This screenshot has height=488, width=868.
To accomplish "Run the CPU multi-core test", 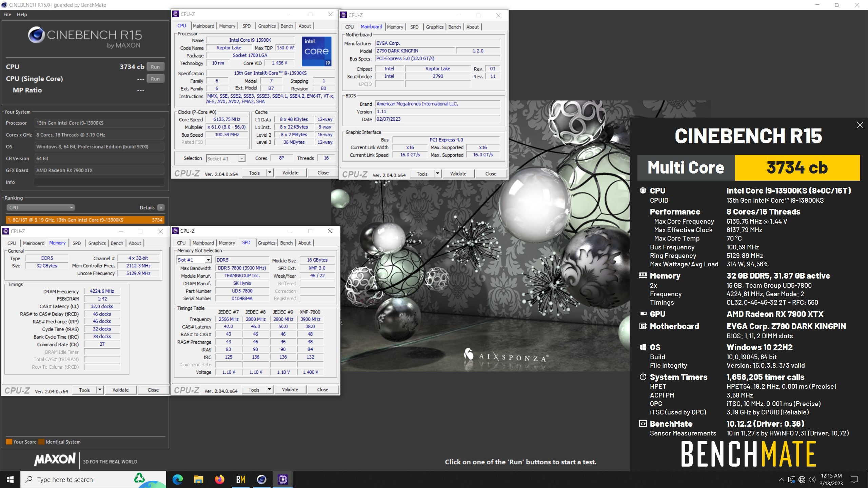I will pos(155,67).
